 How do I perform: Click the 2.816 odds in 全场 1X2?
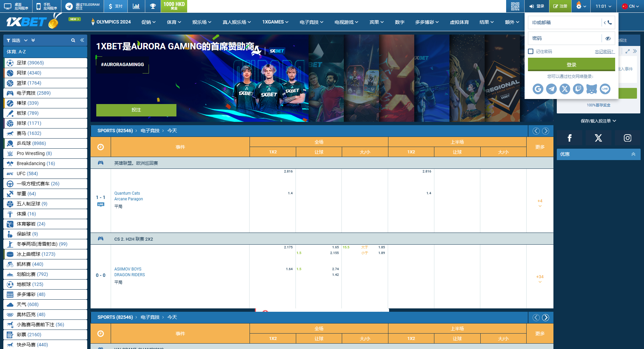[x=288, y=171]
